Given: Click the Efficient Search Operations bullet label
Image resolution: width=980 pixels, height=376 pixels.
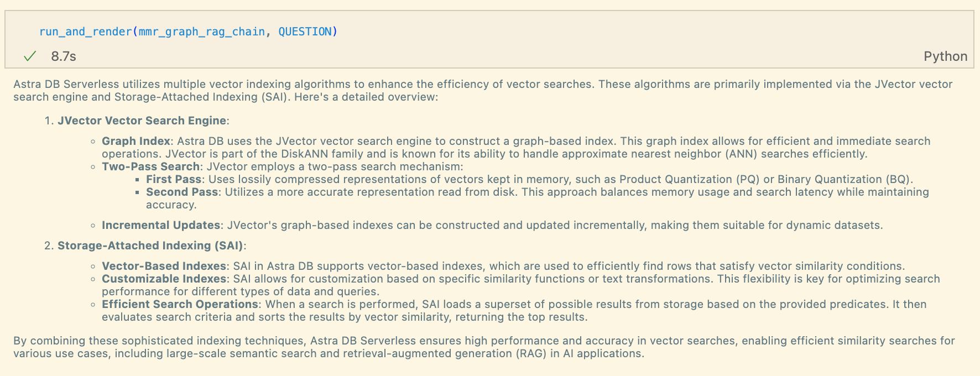Looking at the screenshot, I should click(x=180, y=304).
